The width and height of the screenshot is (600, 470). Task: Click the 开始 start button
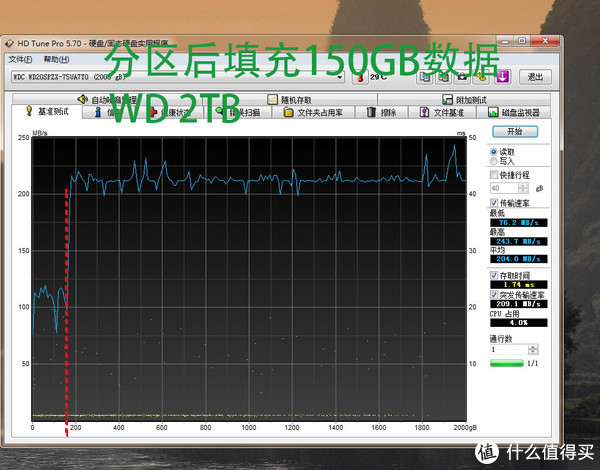[x=515, y=131]
